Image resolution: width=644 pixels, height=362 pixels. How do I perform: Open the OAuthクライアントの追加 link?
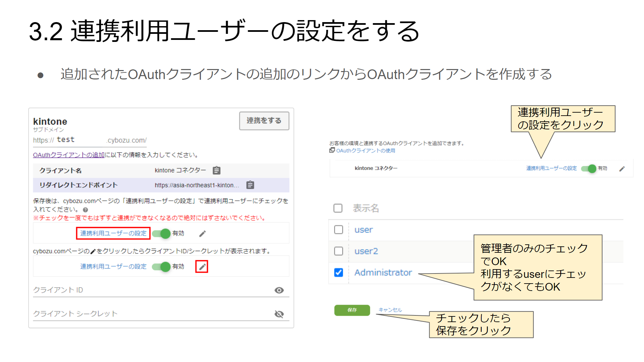[69, 155]
